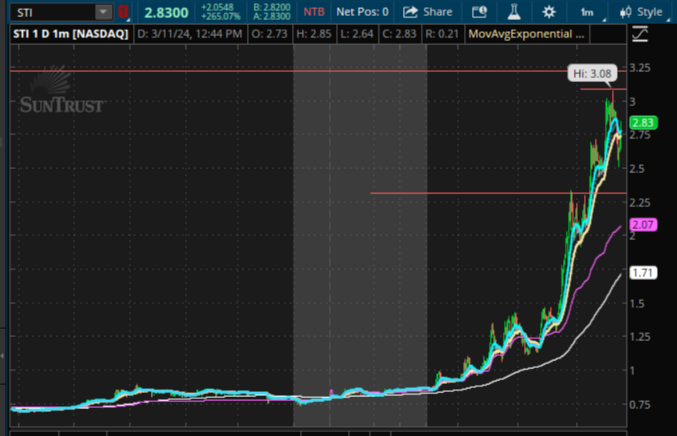Click the C: 2.83 close value
The width and height of the screenshot is (677, 436).
(x=399, y=34)
